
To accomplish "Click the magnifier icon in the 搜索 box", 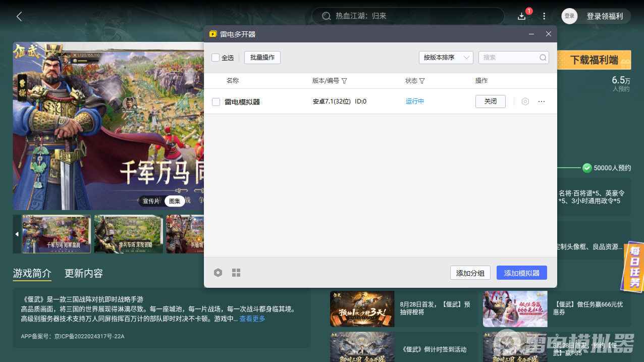I will (543, 57).
